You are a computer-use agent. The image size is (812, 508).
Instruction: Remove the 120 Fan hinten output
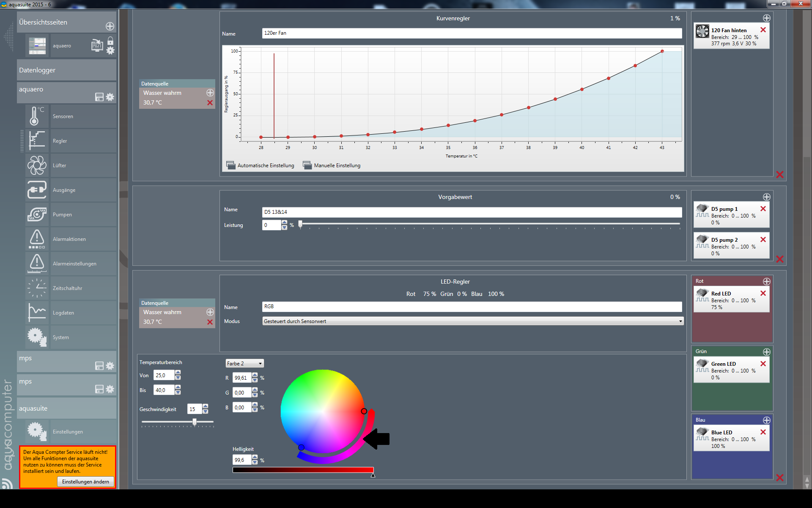point(763,30)
